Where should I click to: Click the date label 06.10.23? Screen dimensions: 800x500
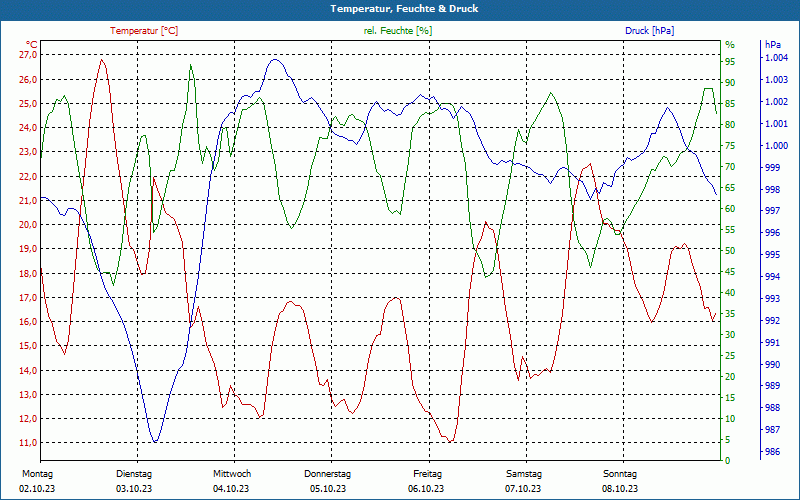click(426, 489)
